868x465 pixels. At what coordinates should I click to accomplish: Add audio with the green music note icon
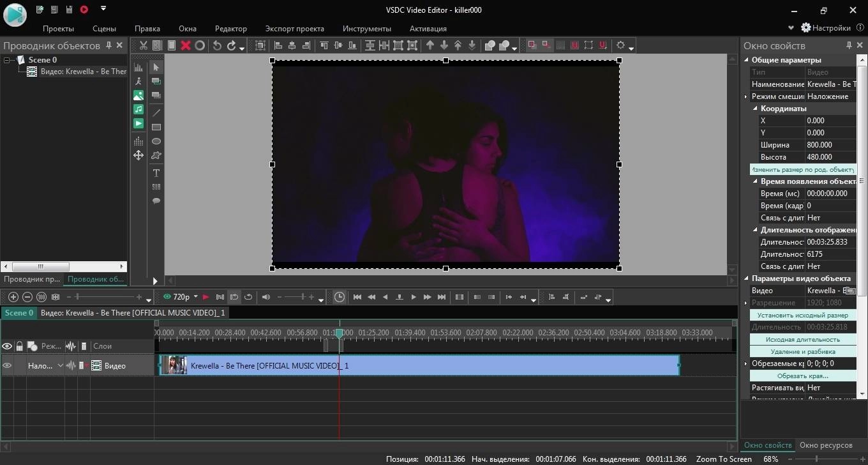138,109
